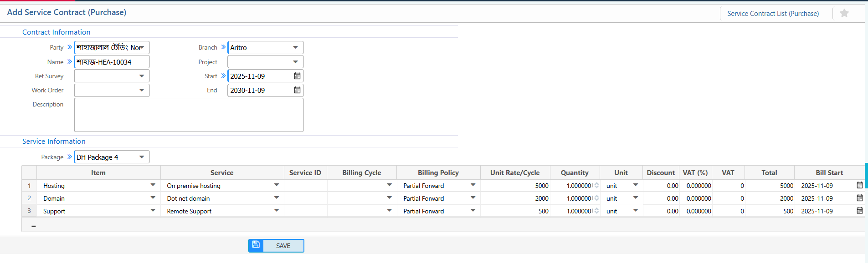Open the Start date calendar picker
This screenshot has width=868, height=263.
pyautogui.click(x=297, y=76)
